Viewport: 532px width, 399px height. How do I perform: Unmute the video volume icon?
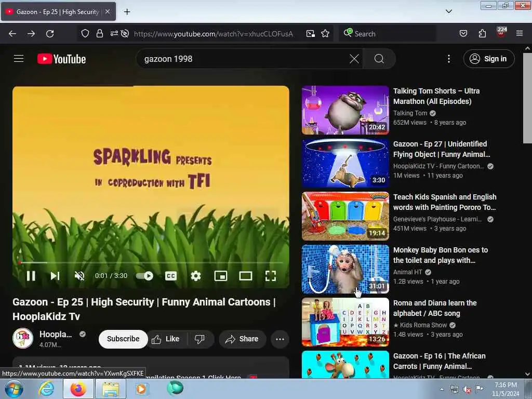pyautogui.click(x=79, y=276)
